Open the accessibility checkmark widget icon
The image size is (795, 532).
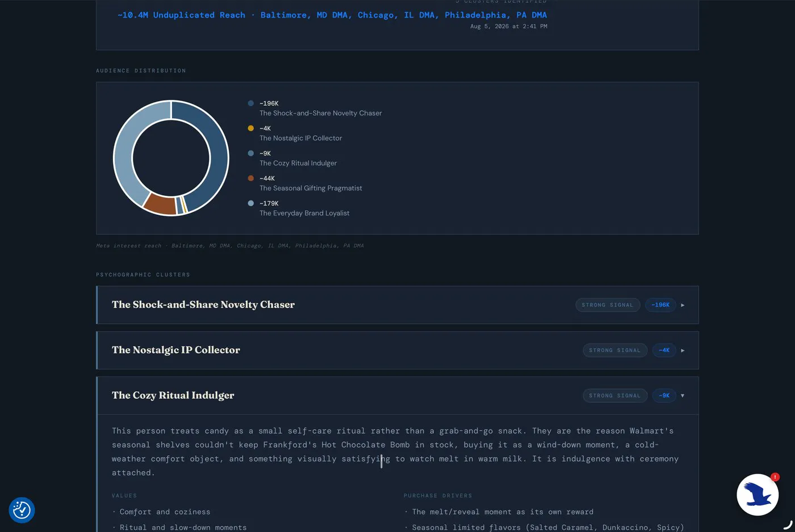[22, 510]
